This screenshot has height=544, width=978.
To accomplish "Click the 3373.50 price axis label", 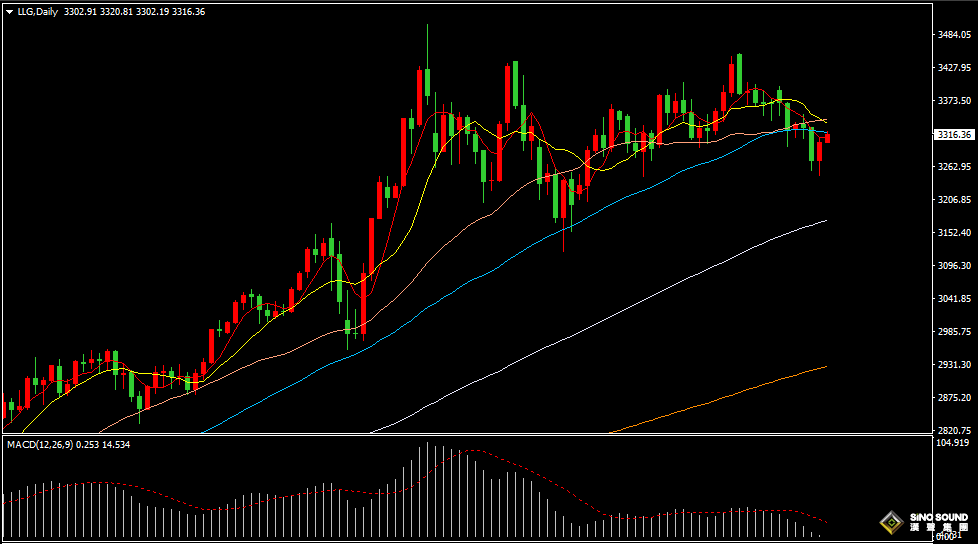I will tap(954, 101).
